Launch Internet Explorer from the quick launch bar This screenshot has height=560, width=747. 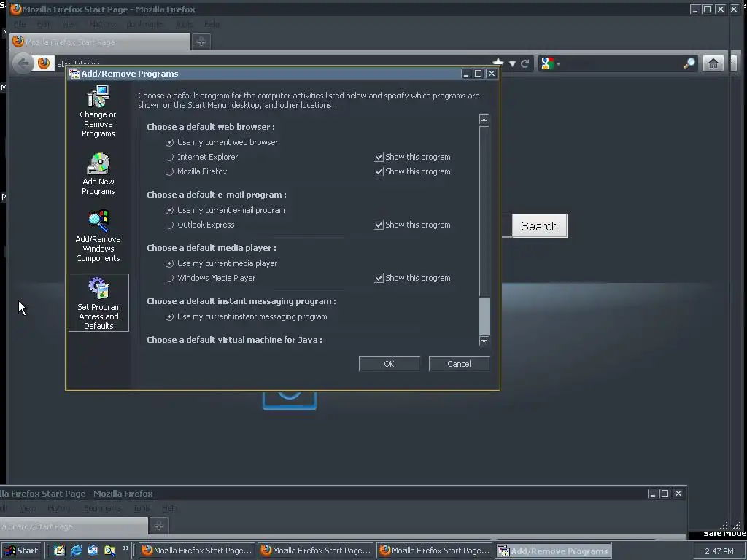[76, 551]
